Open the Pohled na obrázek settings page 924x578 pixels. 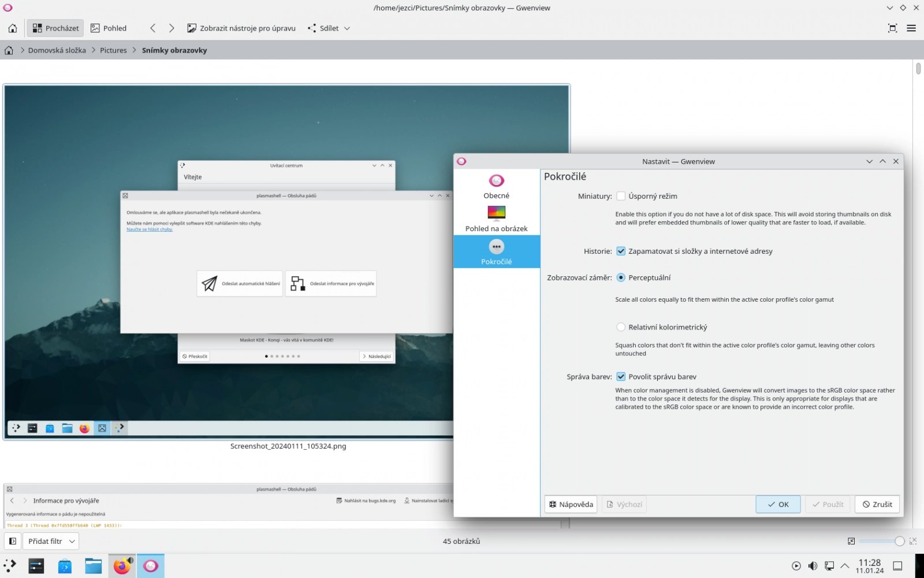(x=497, y=219)
